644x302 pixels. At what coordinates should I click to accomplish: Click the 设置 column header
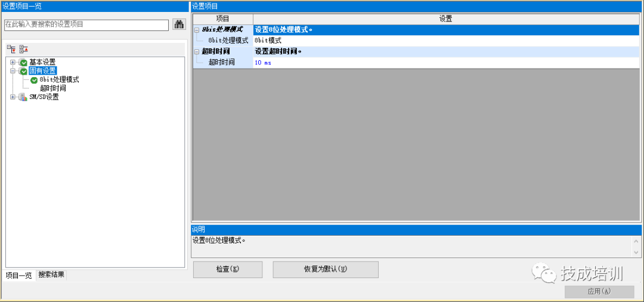pos(447,19)
